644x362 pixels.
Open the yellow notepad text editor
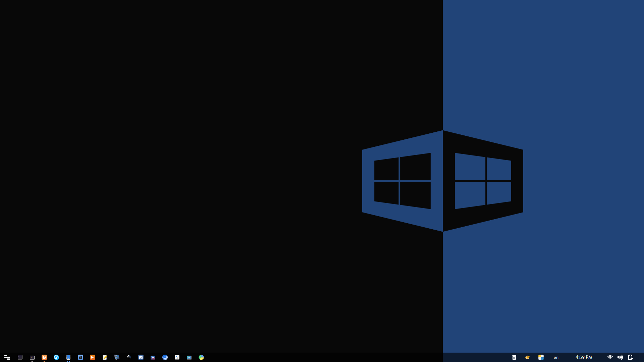click(x=105, y=357)
